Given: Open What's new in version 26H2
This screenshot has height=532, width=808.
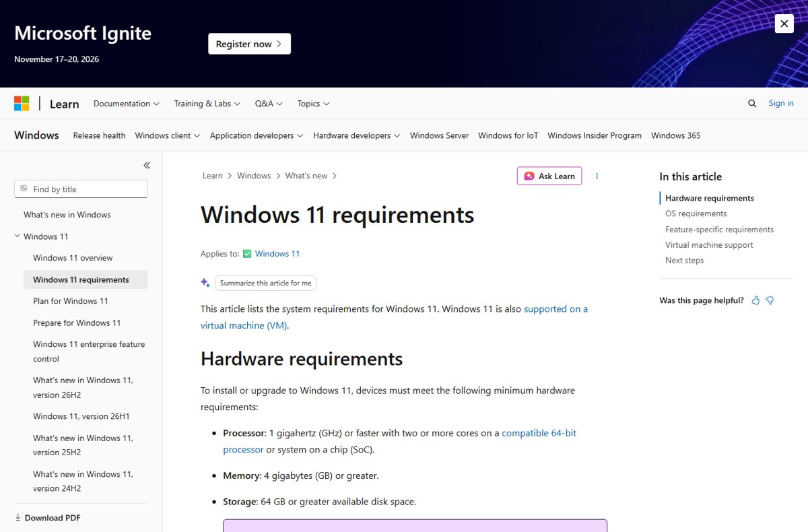Looking at the screenshot, I should (x=83, y=387).
